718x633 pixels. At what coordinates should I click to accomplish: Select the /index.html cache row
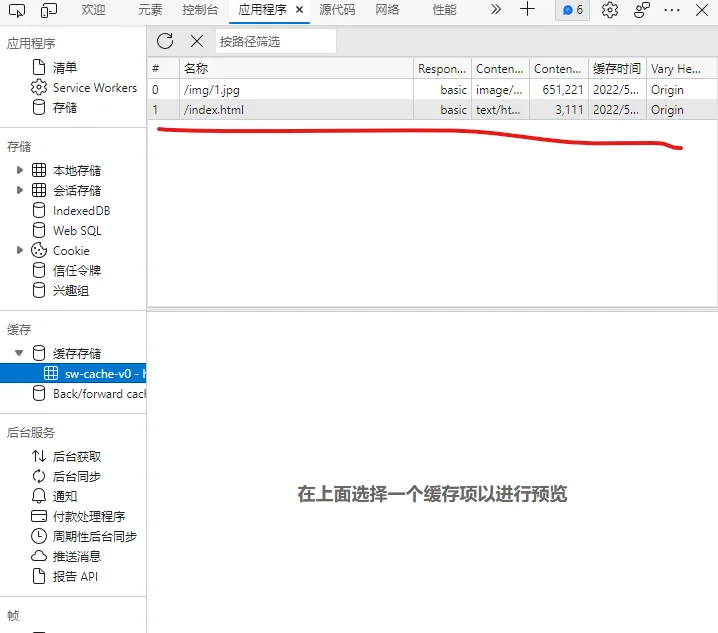pyautogui.click(x=432, y=109)
